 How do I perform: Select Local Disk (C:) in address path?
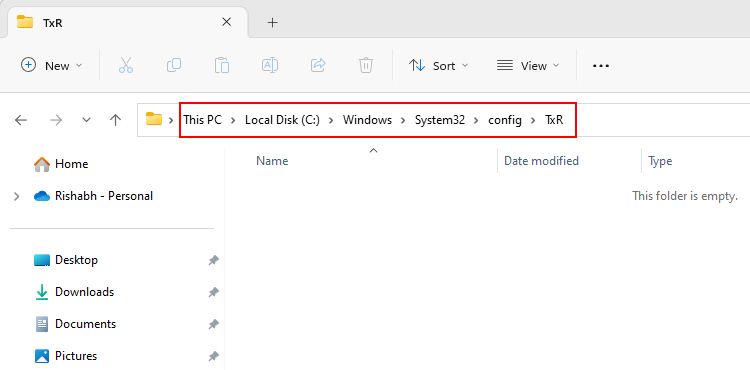pos(282,120)
